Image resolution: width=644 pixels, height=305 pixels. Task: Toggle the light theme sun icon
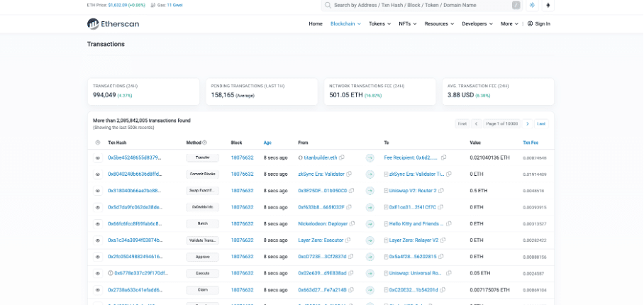coord(532,6)
